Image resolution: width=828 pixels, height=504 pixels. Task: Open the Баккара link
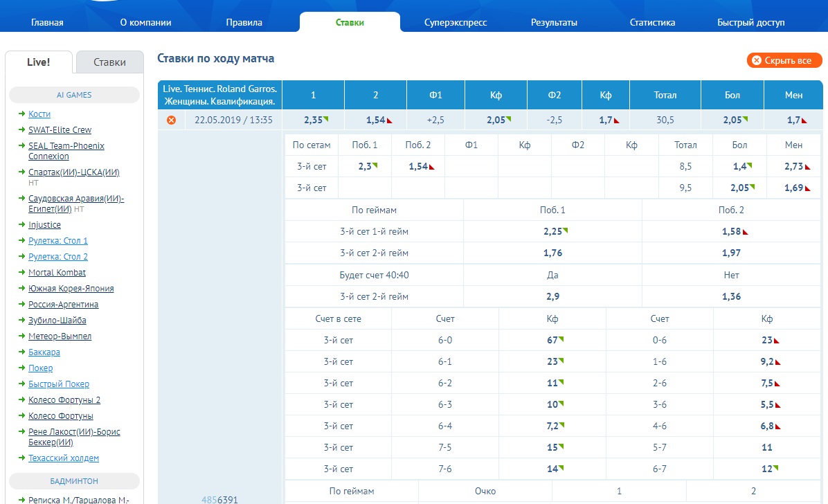point(44,352)
